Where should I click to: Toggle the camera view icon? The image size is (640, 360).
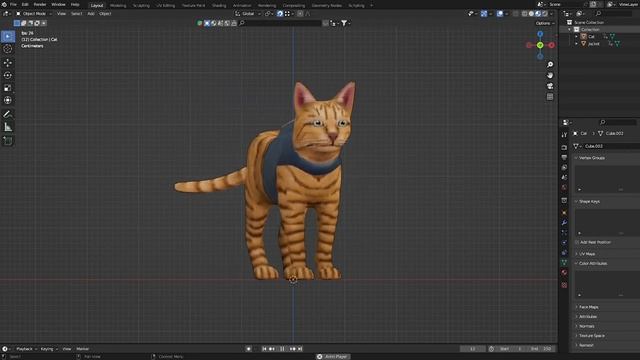tap(550, 86)
